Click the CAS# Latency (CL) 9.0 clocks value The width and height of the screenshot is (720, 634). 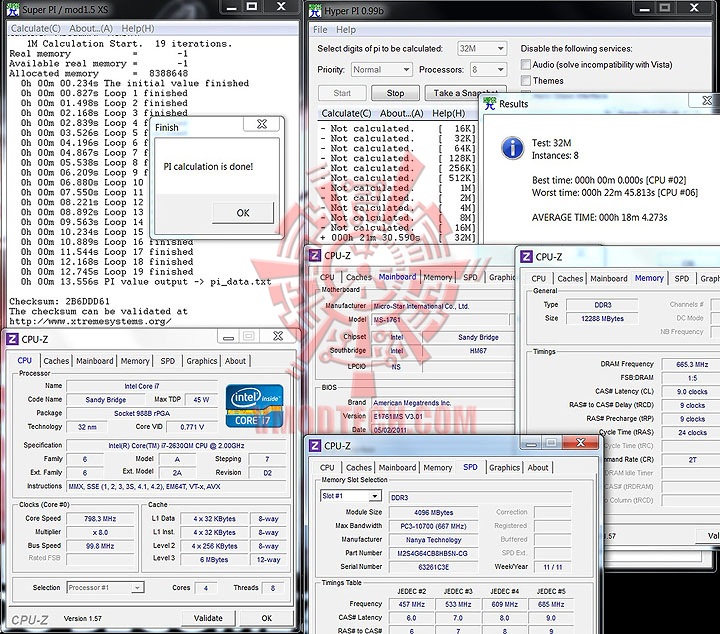point(692,392)
